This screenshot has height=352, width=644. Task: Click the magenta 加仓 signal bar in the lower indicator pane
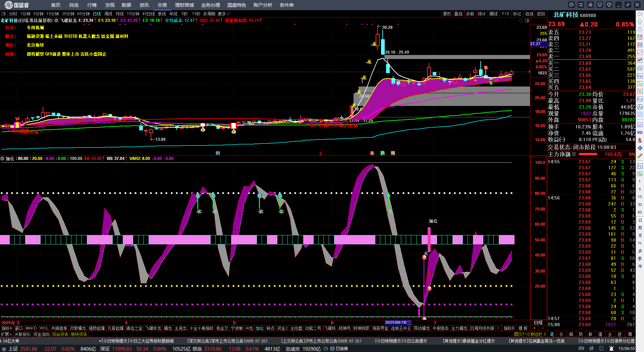coord(429,240)
